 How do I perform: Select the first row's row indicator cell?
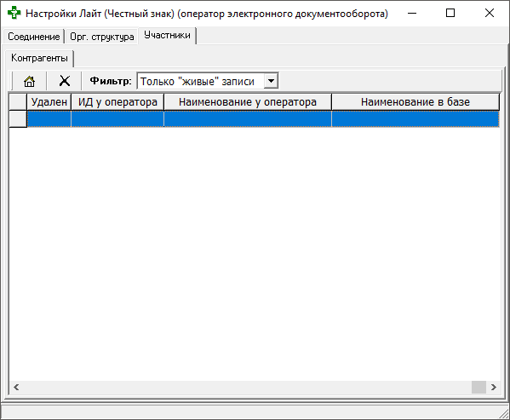[18, 118]
